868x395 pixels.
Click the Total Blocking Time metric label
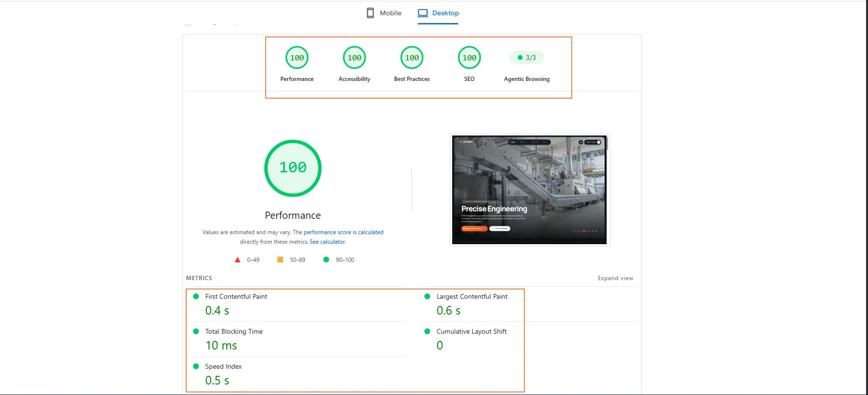pyautogui.click(x=234, y=331)
